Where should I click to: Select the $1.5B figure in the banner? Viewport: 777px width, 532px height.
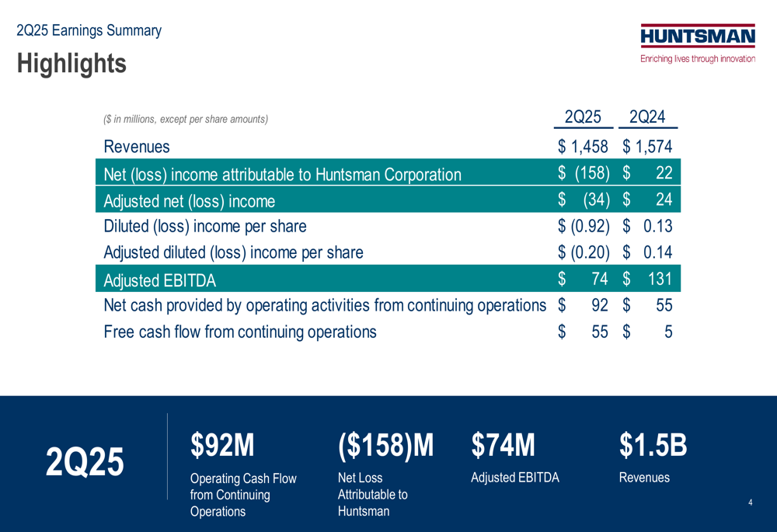point(653,444)
